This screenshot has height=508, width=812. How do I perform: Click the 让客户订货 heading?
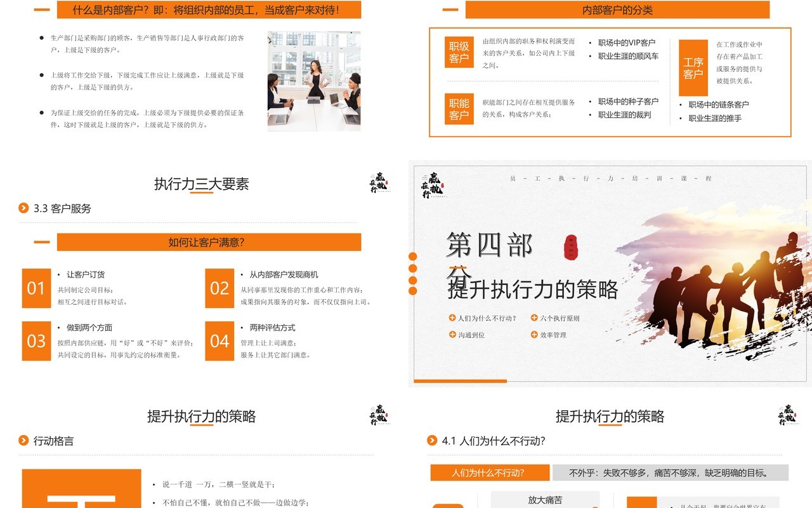(x=86, y=274)
